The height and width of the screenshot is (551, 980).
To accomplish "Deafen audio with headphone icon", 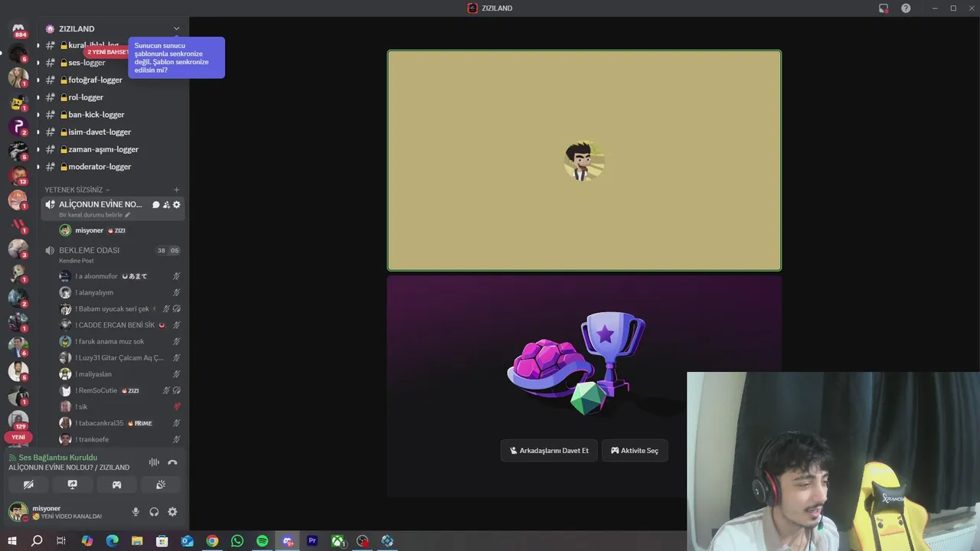I will [154, 512].
